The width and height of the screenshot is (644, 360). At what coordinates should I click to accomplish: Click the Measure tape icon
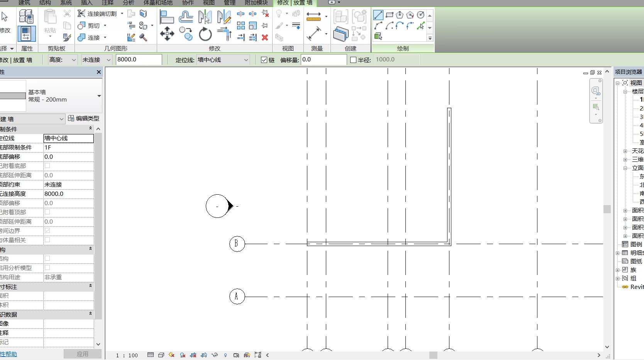pyautogui.click(x=314, y=16)
